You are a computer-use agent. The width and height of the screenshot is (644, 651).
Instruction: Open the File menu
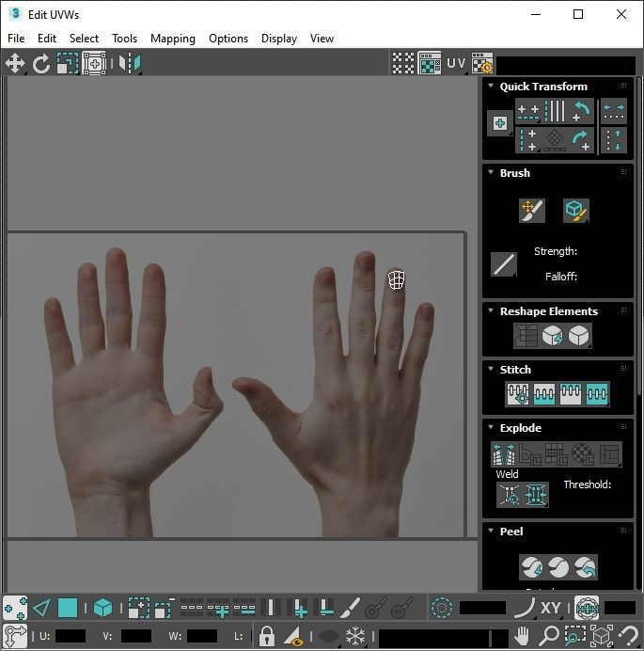(x=16, y=39)
